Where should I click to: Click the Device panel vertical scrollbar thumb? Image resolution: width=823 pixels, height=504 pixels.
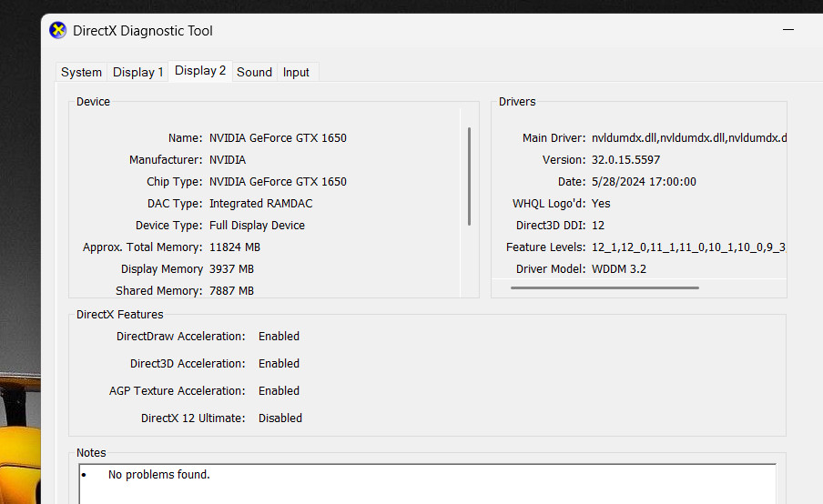(x=469, y=176)
